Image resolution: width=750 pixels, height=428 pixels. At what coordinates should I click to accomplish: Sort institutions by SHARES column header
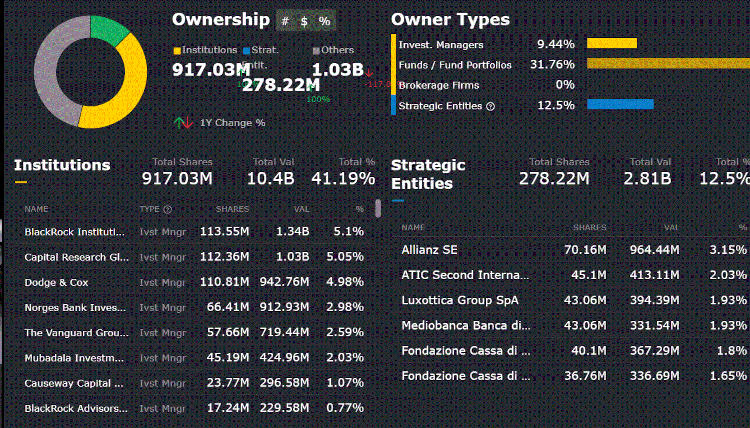(232, 209)
